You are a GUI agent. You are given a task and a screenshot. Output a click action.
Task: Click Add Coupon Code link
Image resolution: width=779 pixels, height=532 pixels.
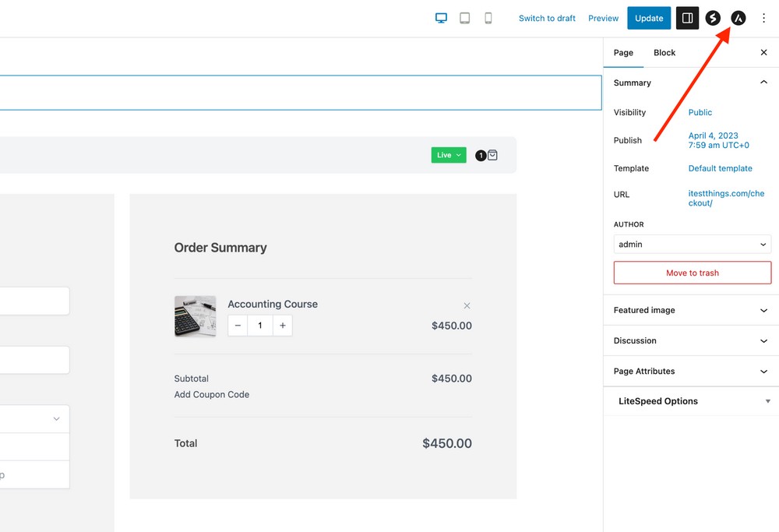click(x=212, y=395)
